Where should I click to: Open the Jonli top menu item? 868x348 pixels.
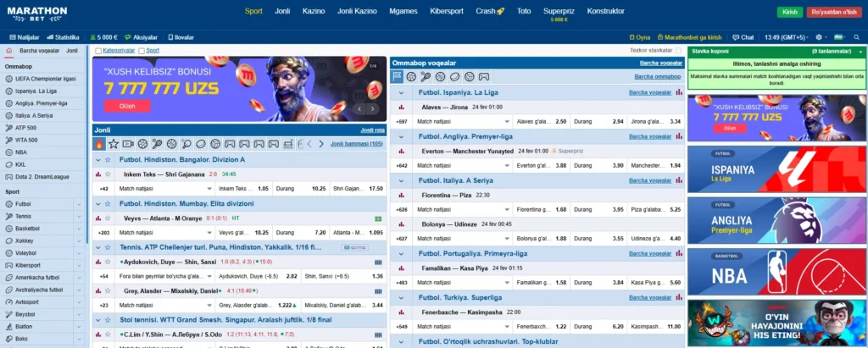[282, 11]
